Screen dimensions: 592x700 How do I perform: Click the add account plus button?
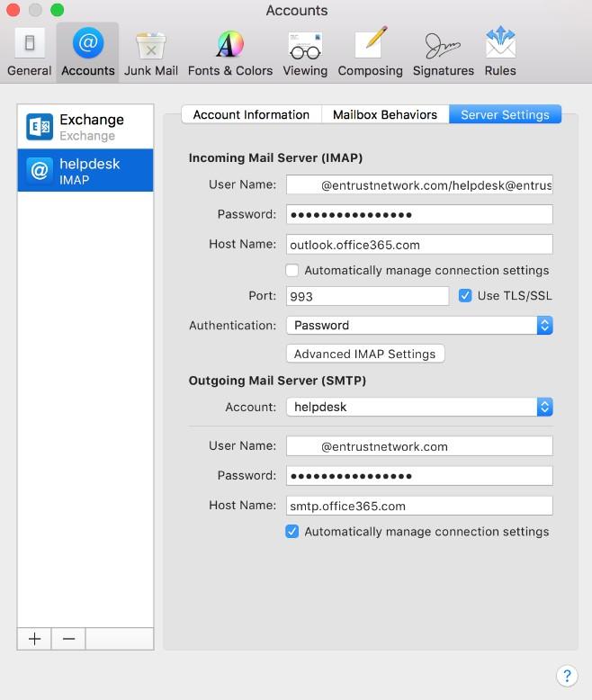[x=34, y=639]
